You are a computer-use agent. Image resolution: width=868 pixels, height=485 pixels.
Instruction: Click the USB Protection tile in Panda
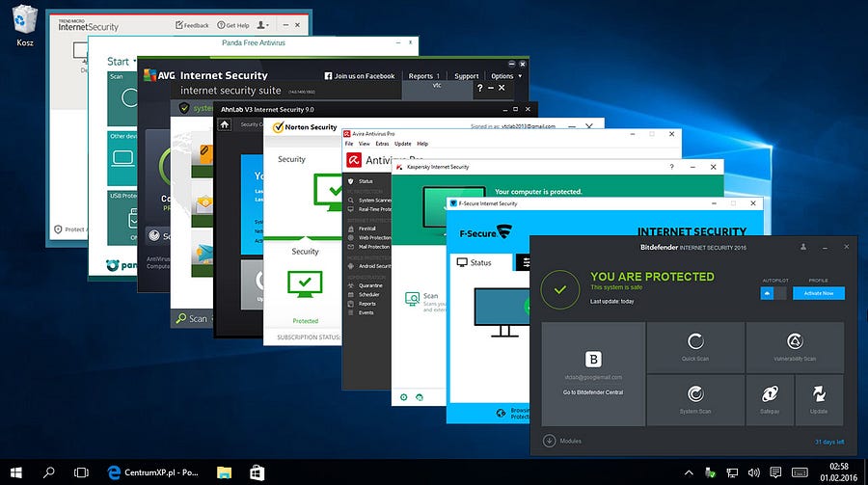[x=122, y=218]
